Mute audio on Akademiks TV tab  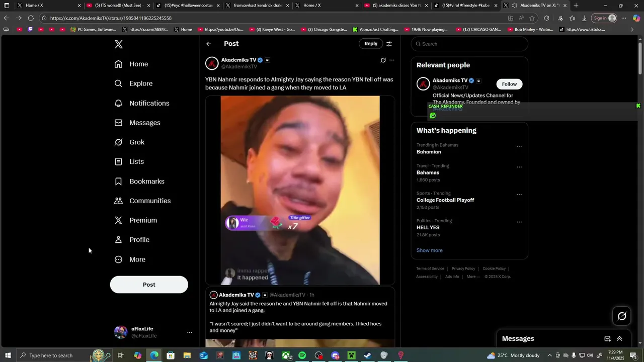pos(514,6)
